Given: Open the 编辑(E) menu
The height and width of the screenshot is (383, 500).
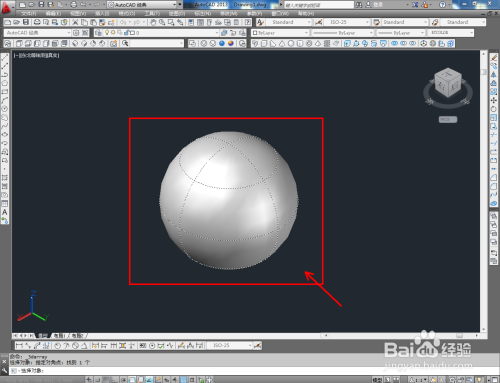Looking at the screenshot, I should 53,14.
